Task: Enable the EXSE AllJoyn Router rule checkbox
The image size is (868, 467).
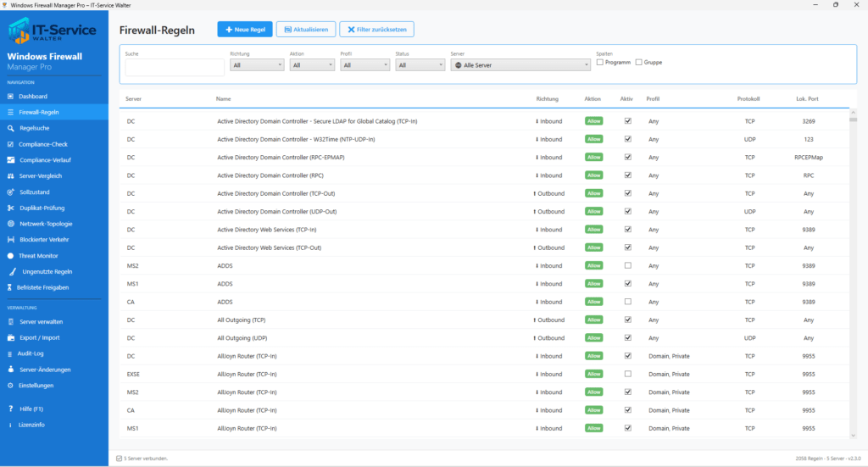Action: [628, 374]
